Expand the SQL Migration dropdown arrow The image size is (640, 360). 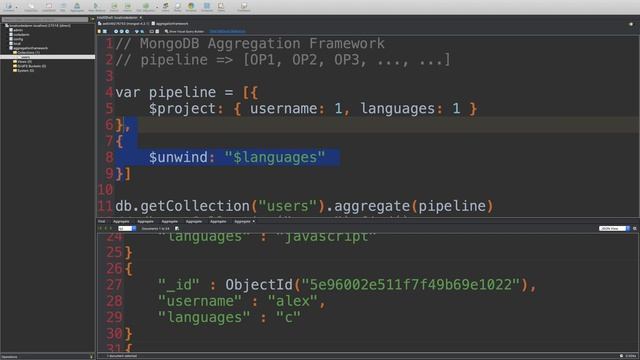pyautogui.click(x=157, y=7)
